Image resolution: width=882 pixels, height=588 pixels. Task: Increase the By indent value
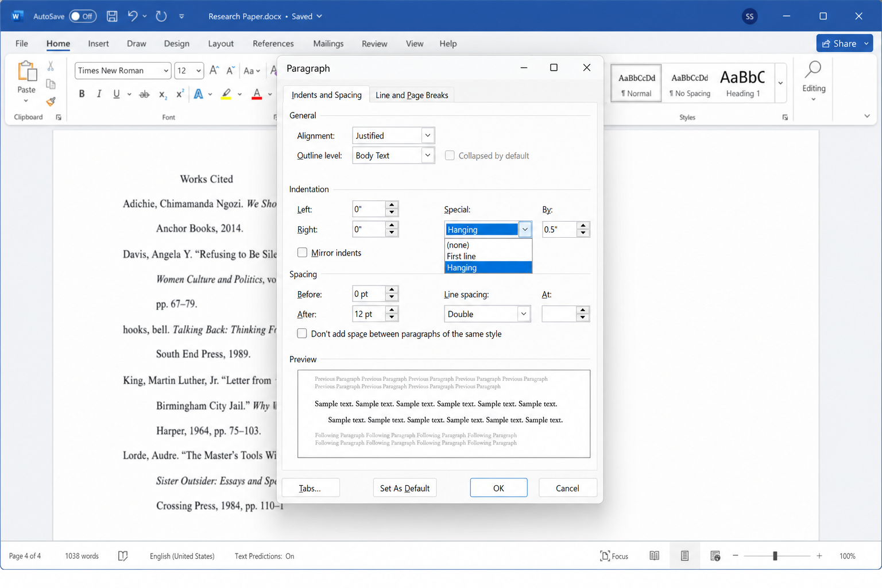coord(583,226)
